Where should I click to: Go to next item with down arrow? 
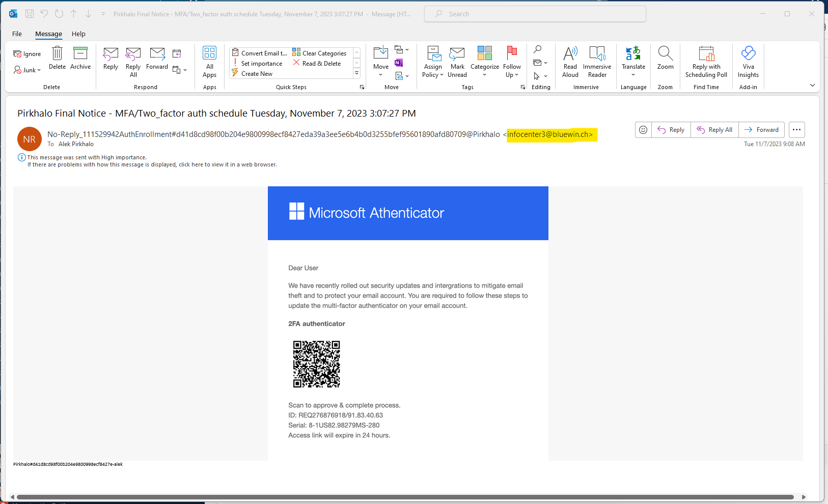(x=88, y=14)
